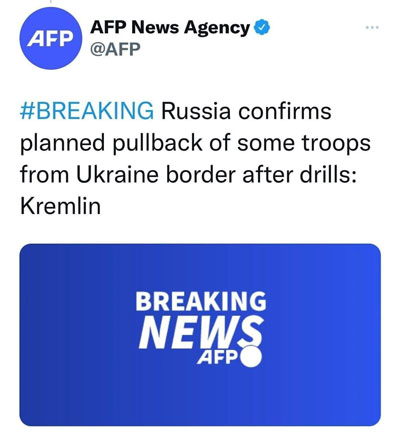
Task: Click the #BREAKING hashtag link
Action: click(x=87, y=111)
